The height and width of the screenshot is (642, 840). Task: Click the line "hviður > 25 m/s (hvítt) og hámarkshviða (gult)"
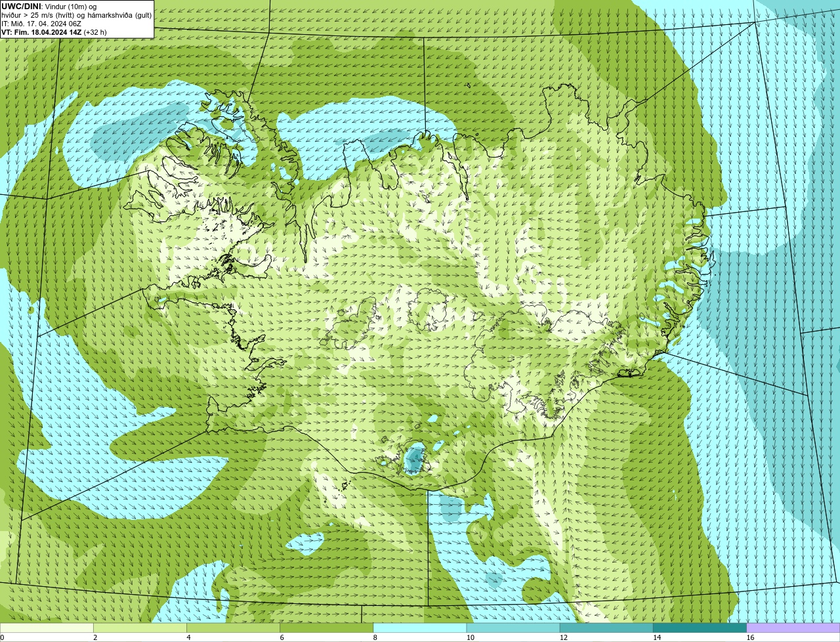77,15
